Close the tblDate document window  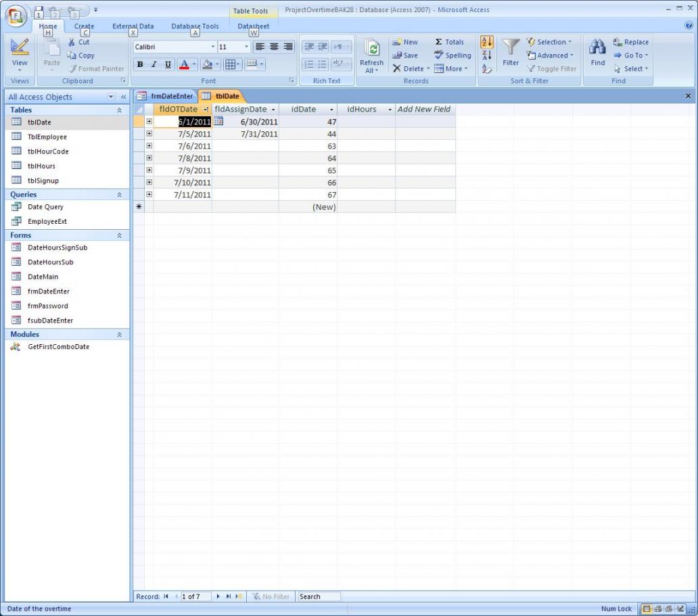pos(688,96)
